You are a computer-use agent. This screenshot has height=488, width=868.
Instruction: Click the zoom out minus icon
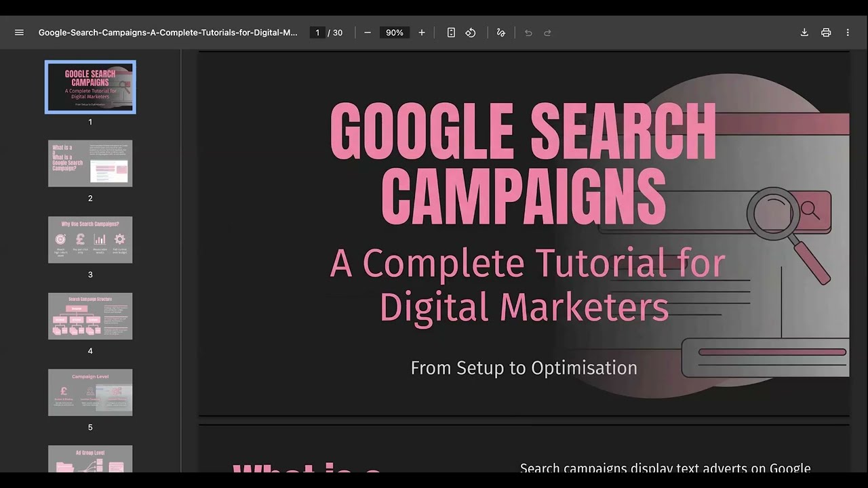tap(368, 33)
